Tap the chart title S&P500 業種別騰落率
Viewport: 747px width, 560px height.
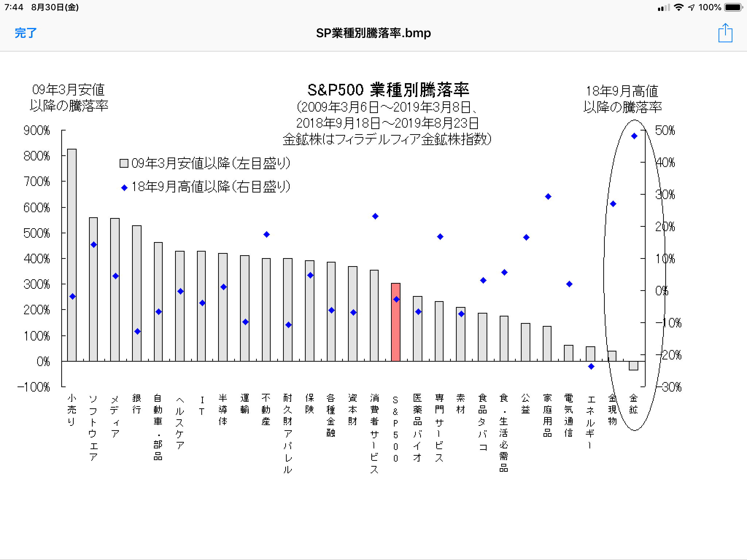click(388, 90)
